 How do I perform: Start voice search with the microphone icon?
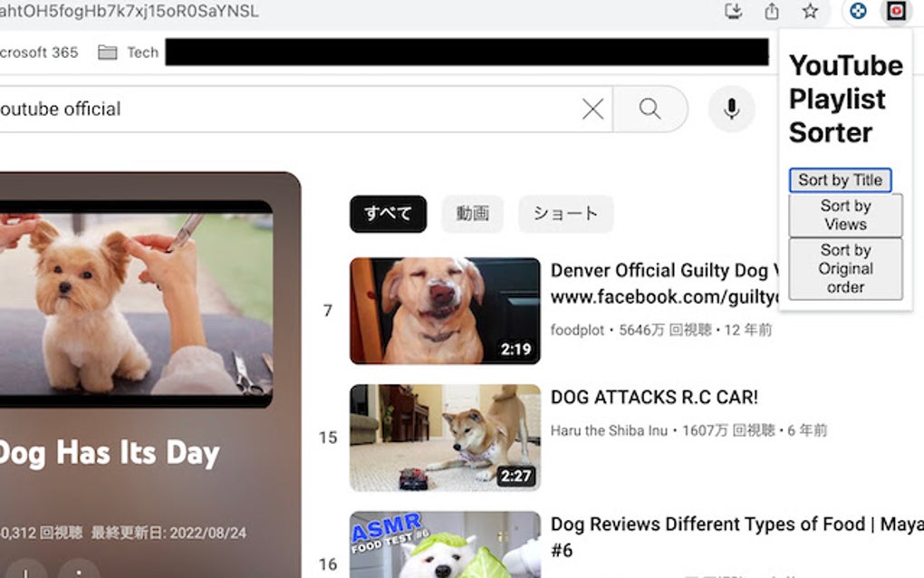click(x=731, y=109)
